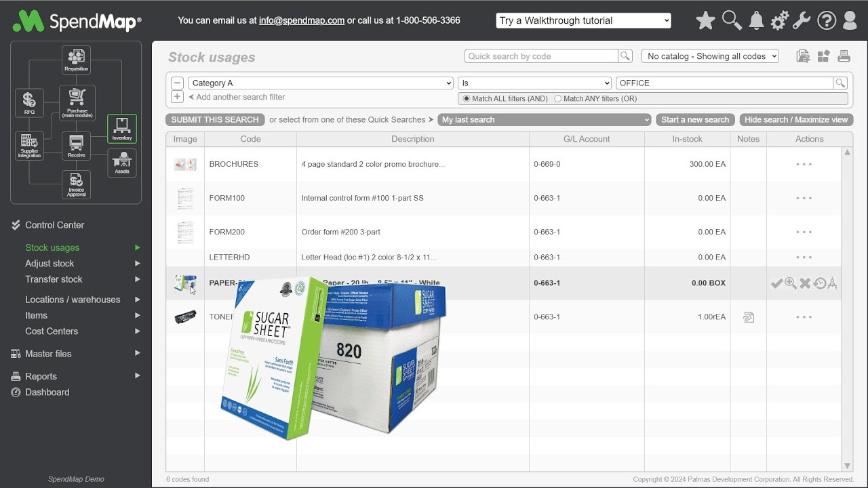Open Cost Centers in the sidebar
The image size is (868, 488).
(x=52, y=331)
